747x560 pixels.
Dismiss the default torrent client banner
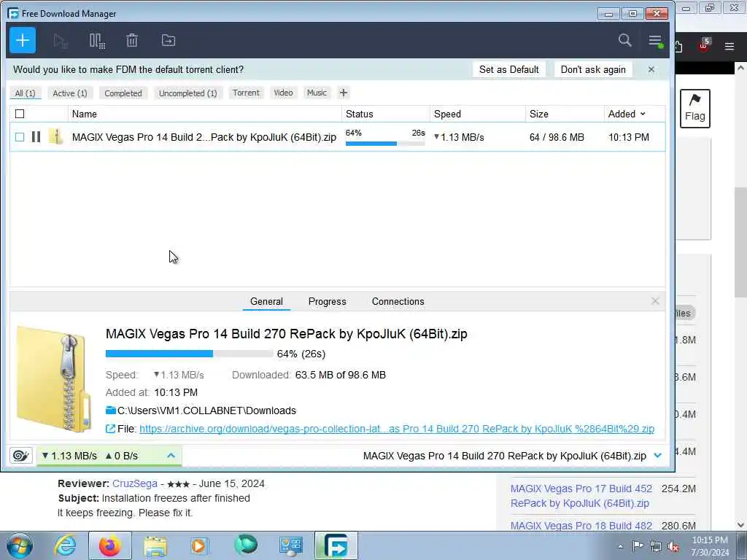coord(651,69)
